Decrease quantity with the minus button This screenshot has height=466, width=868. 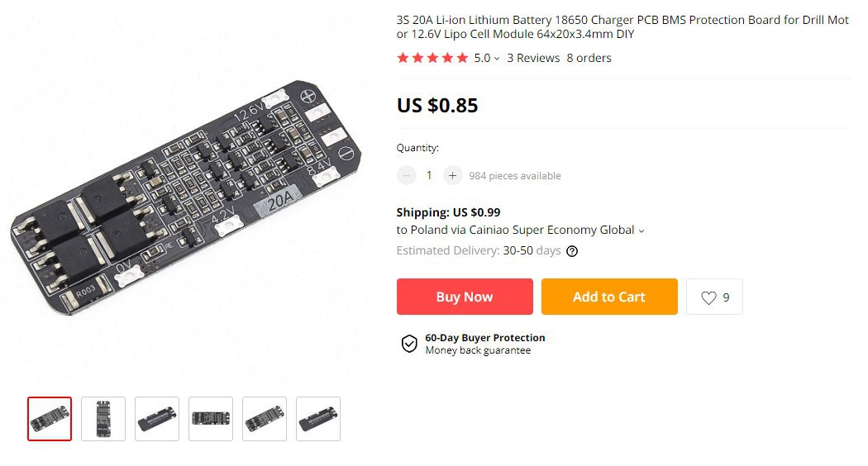click(407, 175)
